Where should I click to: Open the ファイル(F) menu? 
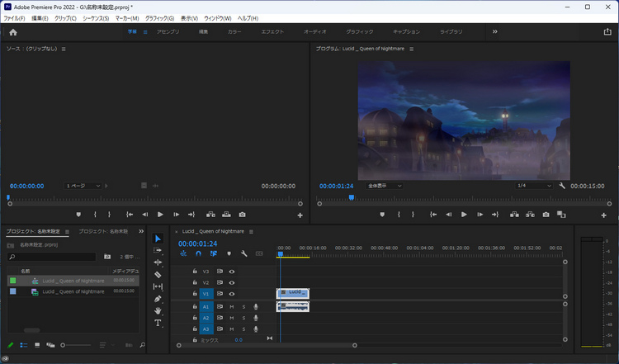[14, 18]
